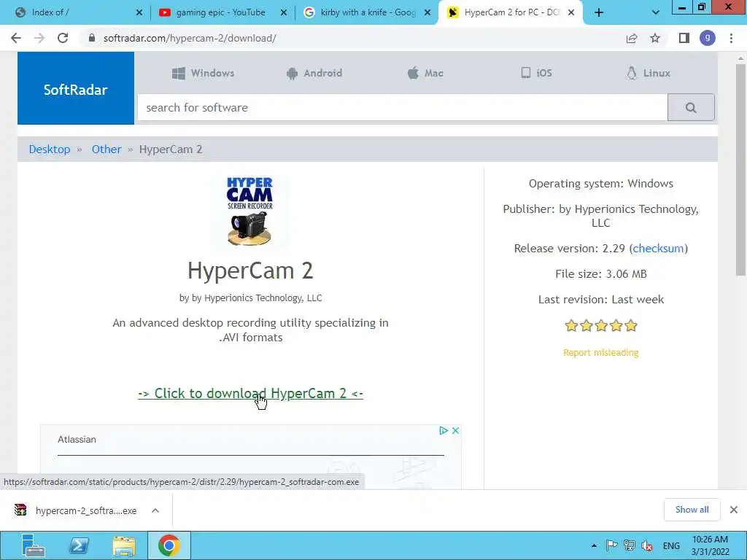The image size is (747, 560).
Task: Browse the Windows software category
Action: pos(203,74)
